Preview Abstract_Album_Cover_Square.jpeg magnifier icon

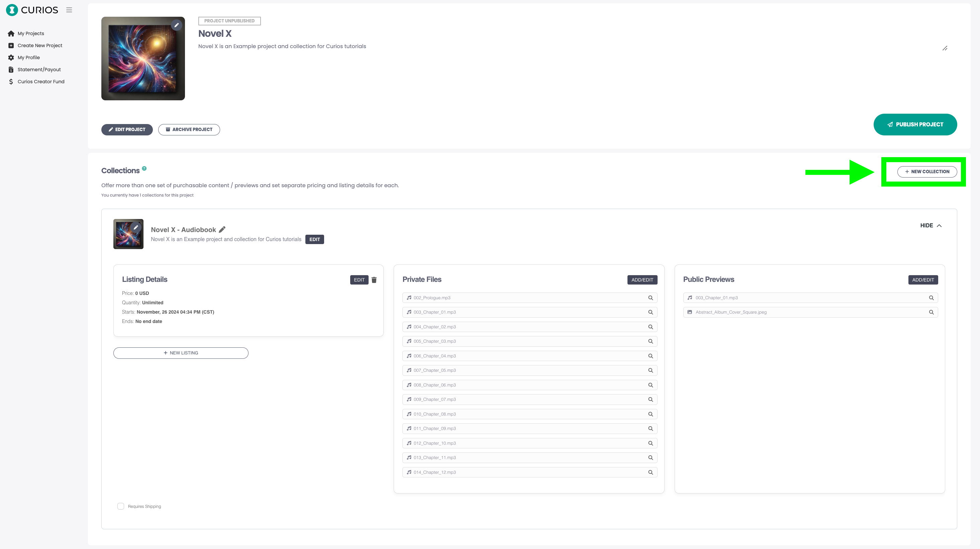click(931, 312)
